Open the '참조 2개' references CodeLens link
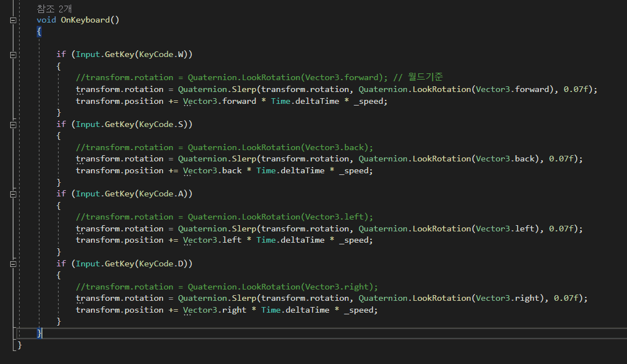The width and height of the screenshot is (627, 364). [x=54, y=9]
